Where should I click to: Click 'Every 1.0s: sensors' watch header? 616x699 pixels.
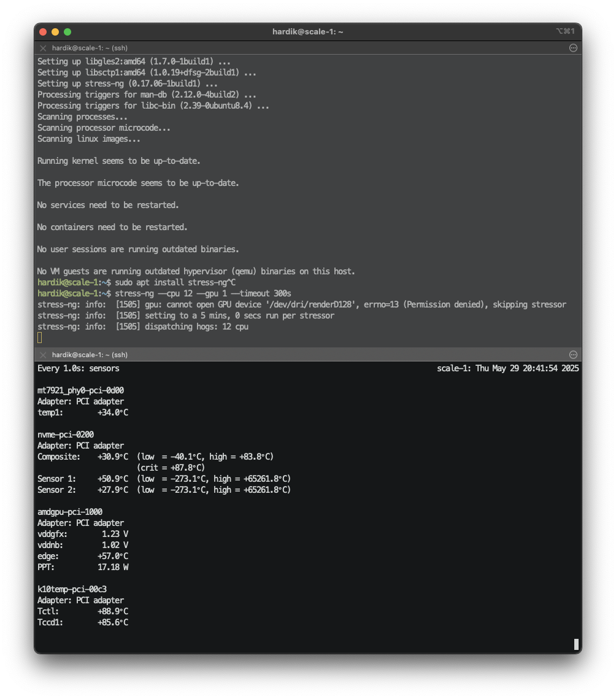[x=79, y=368]
